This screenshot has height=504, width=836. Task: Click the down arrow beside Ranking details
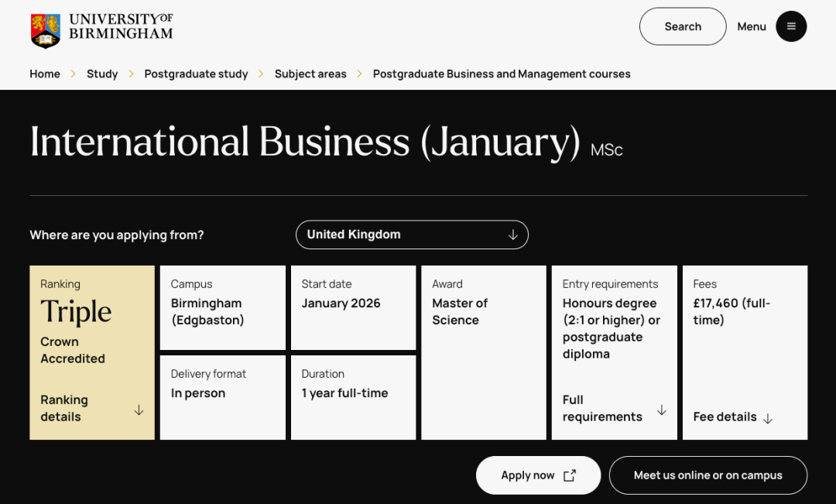[x=139, y=410]
